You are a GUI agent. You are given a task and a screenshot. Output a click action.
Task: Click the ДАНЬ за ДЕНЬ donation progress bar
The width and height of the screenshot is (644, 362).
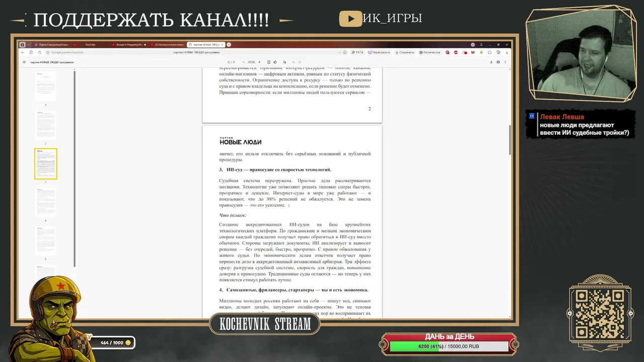449,346
